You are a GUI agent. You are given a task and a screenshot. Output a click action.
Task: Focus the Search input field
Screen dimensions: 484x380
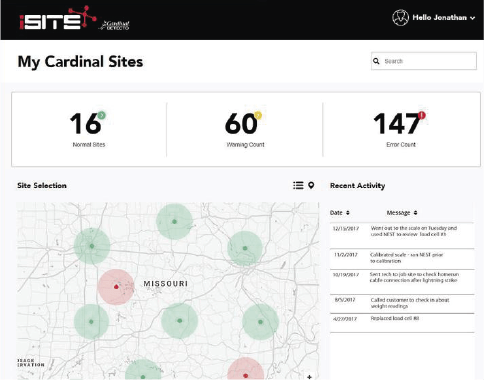tap(424, 61)
